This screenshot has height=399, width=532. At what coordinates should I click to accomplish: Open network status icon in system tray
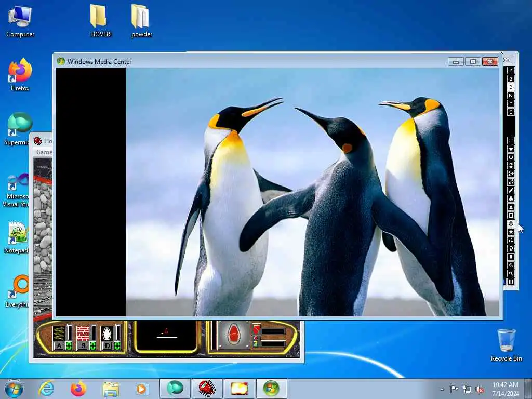pos(467,389)
